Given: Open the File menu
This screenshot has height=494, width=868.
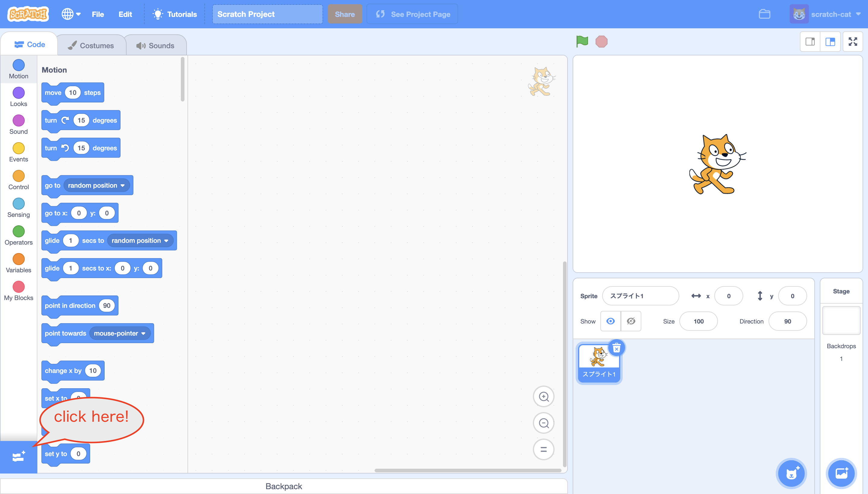Looking at the screenshot, I should (x=98, y=14).
